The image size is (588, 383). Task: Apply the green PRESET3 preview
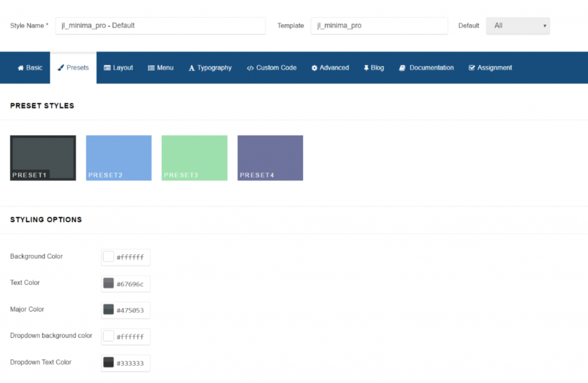coord(194,157)
